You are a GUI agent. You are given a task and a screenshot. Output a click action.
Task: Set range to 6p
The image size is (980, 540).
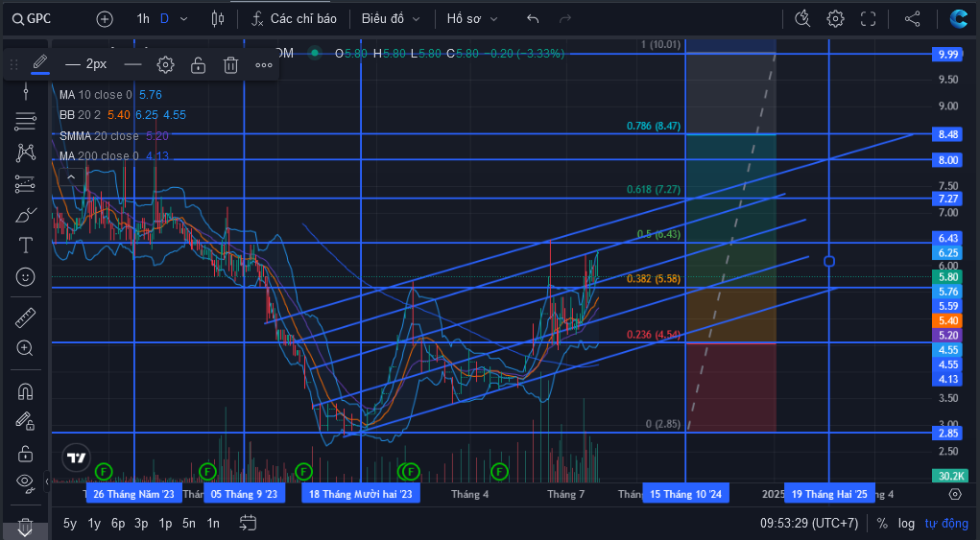[x=118, y=523]
